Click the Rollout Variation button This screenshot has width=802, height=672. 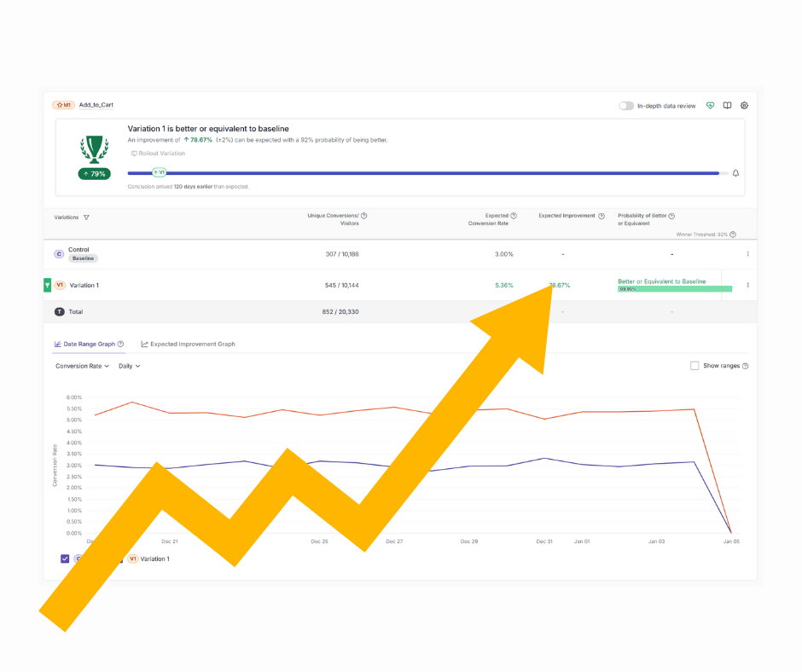pyautogui.click(x=158, y=154)
